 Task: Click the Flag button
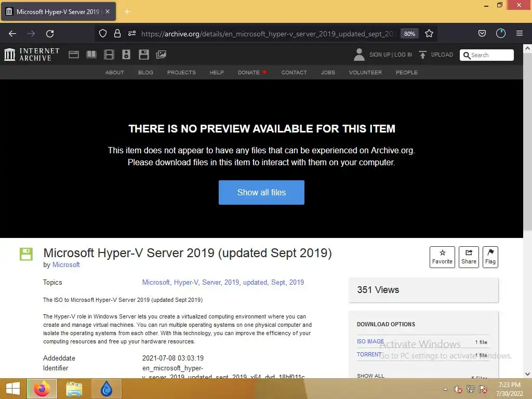pos(490,257)
